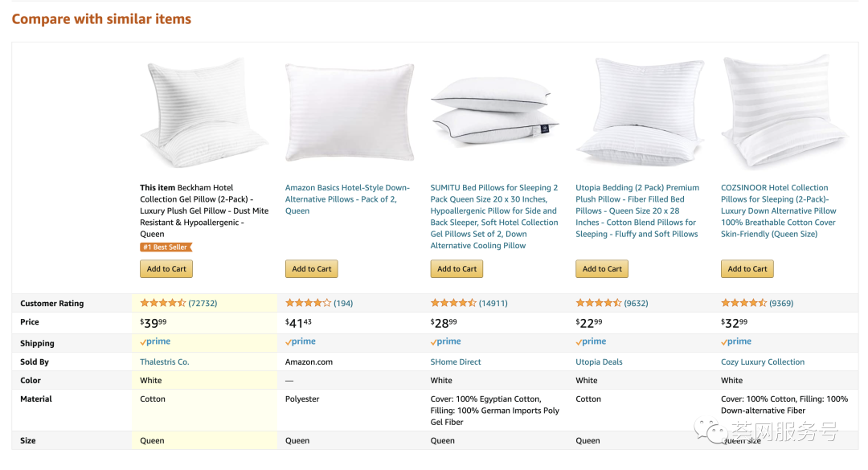View the 72732 customer reviews

tap(203, 304)
